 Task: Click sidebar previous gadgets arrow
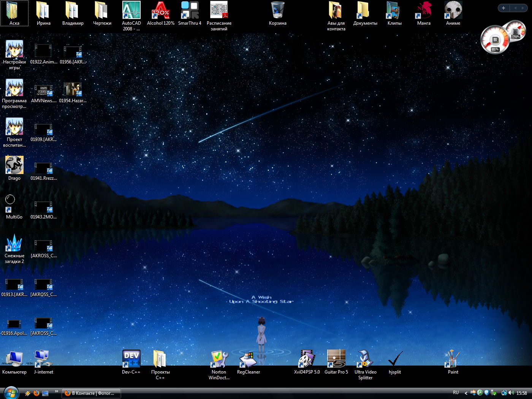515,8
